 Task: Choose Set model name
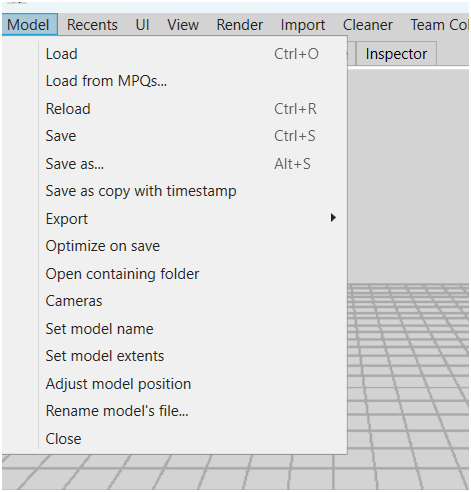coord(192,329)
